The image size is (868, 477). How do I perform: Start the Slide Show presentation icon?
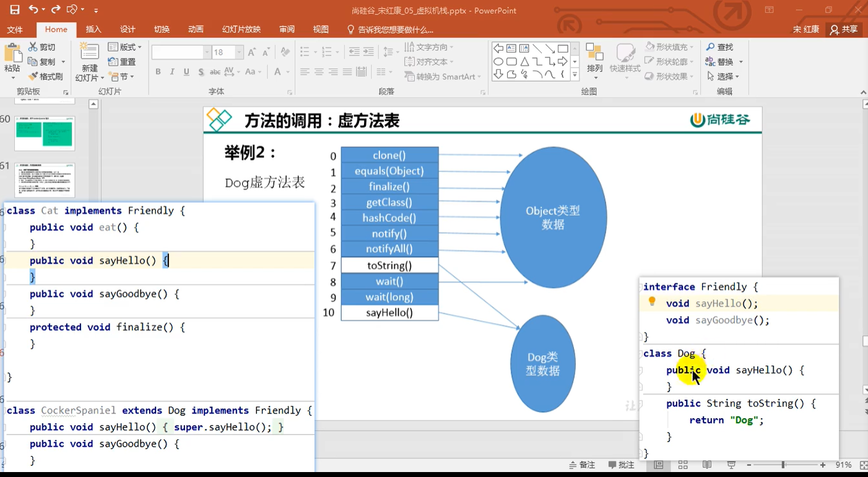point(731,465)
